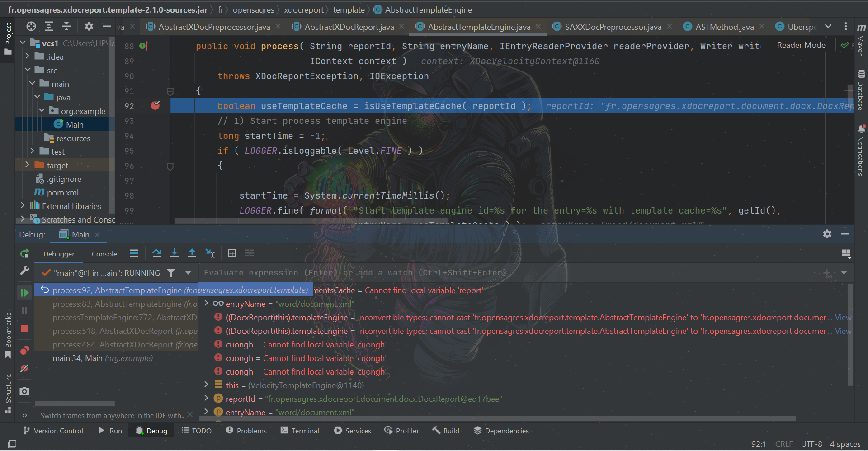Open debugger layout settings icon
This screenshot has width=868, height=451.
[846, 254]
